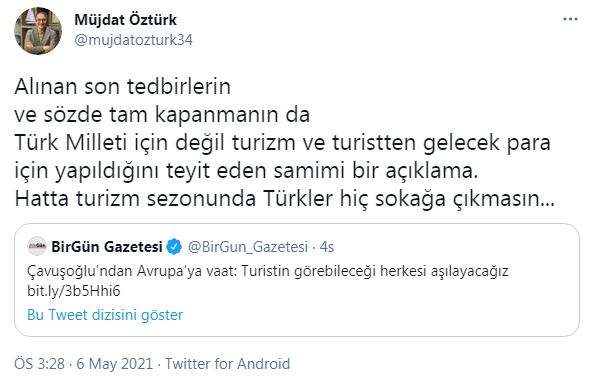Click "Bu Tweet dizisini göster" link
589x377 pixels.
pos(105,315)
